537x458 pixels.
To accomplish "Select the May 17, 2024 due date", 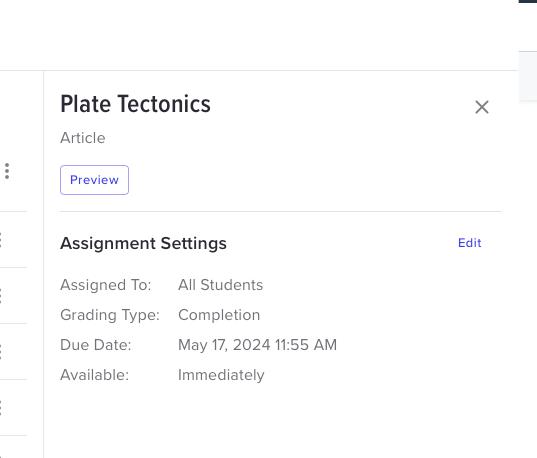I will click(258, 345).
